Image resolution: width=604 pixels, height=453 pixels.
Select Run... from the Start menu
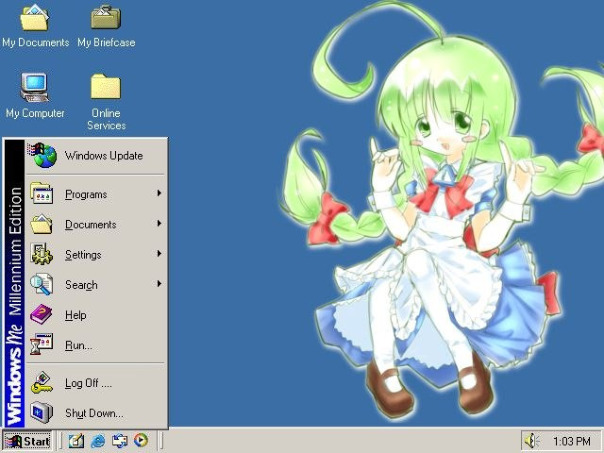[x=96, y=344]
